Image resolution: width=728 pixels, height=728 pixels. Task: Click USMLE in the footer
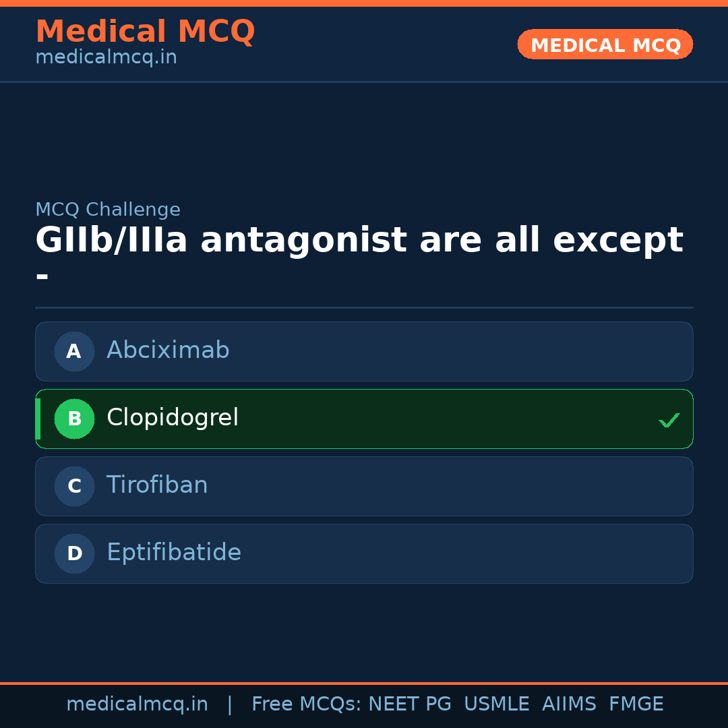point(496,704)
